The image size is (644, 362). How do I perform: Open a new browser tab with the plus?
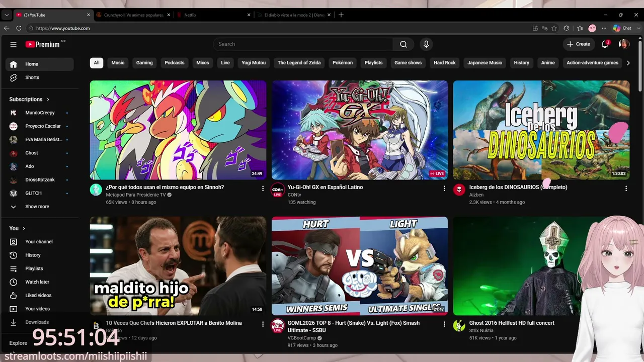[x=341, y=15]
